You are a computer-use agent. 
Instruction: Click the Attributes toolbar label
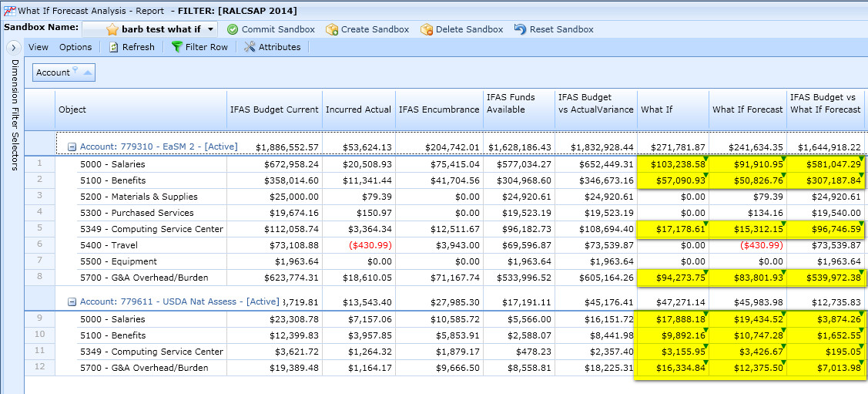click(x=280, y=47)
